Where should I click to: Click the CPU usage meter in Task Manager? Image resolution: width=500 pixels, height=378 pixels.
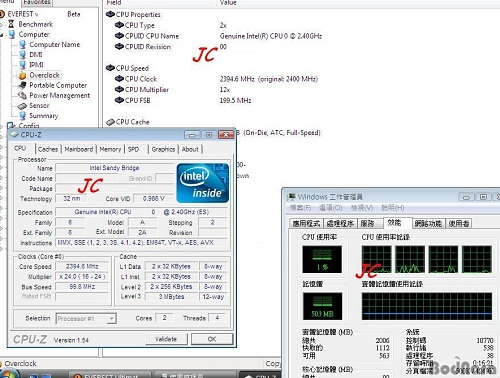tap(322, 260)
